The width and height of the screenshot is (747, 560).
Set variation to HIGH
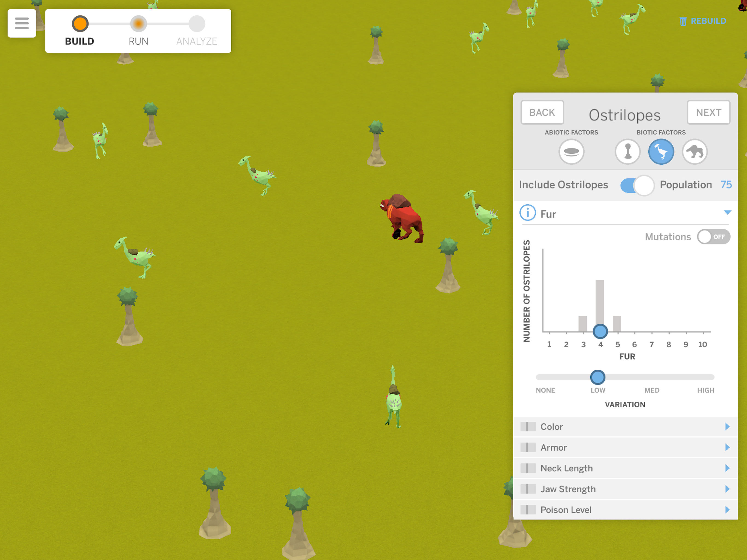705,390
